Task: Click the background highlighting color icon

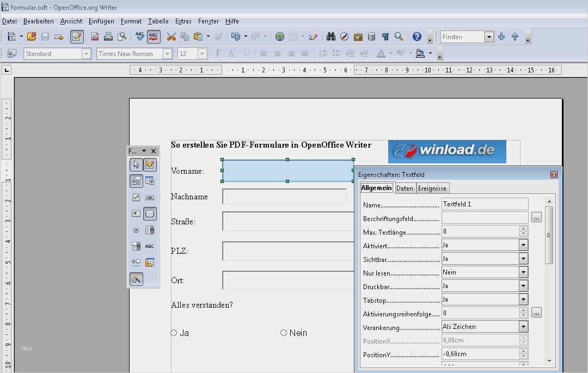Action: 420,53
